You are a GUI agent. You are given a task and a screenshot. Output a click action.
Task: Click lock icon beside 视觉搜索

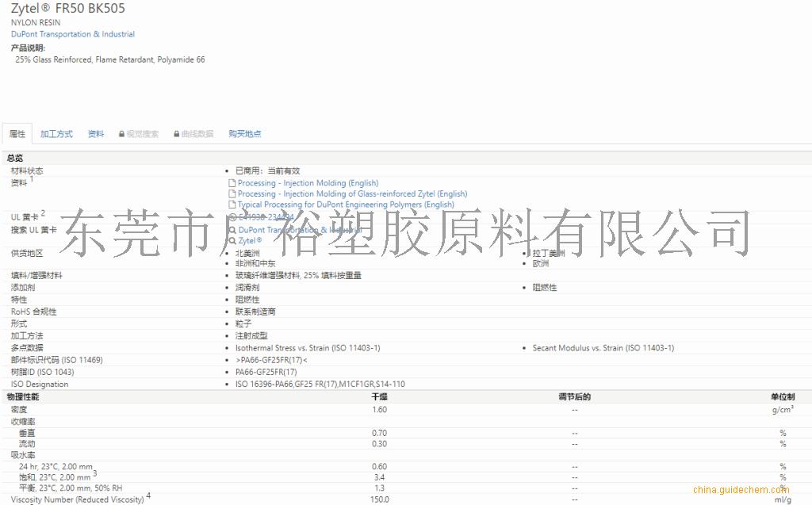coord(121,134)
